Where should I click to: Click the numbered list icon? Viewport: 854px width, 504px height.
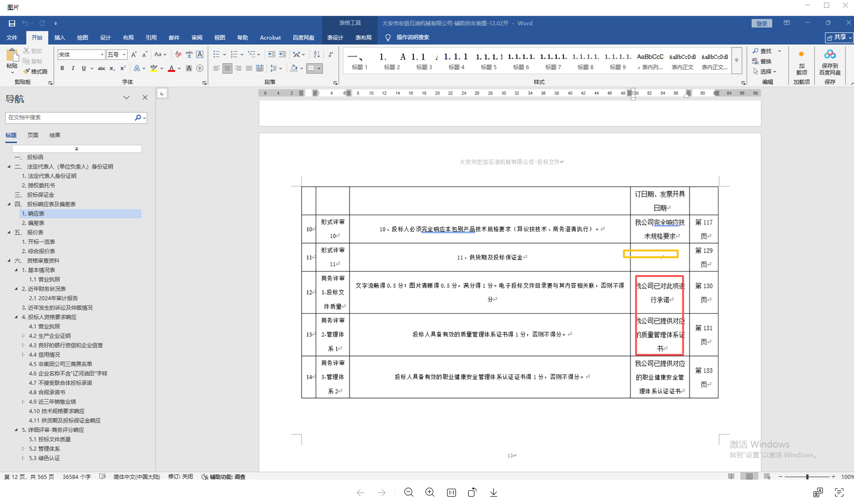[234, 54]
